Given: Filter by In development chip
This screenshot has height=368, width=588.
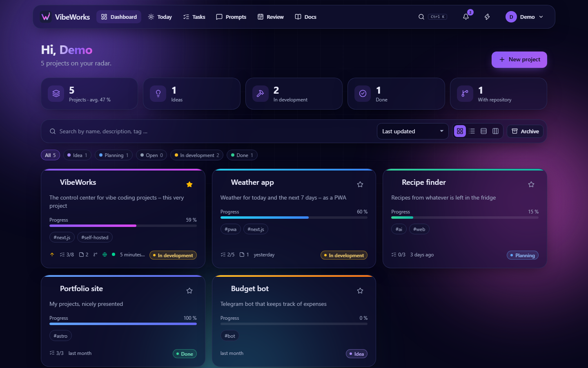Looking at the screenshot, I should click(197, 155).
